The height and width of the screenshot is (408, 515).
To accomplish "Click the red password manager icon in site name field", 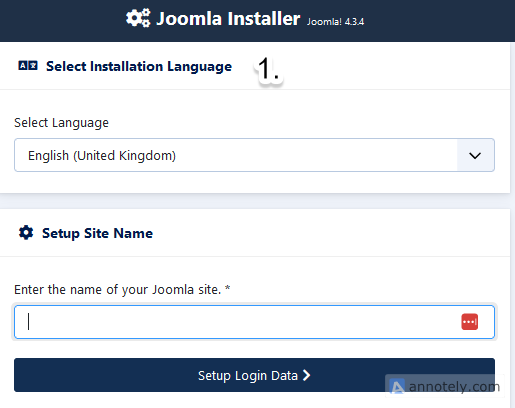I will pyautogui.click(x=469, y=322).
